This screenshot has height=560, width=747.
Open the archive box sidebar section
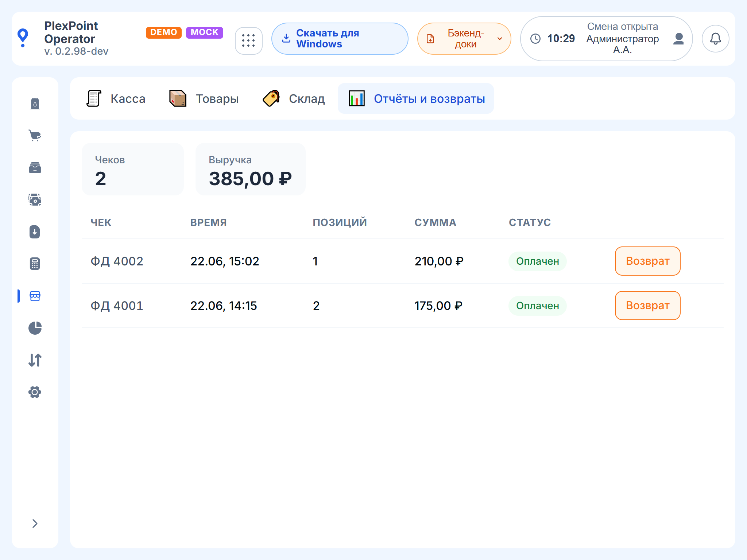tap(35, 168)
